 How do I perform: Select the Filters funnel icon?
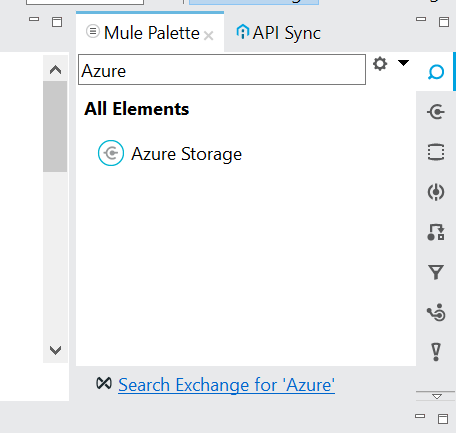pos(436,272)
